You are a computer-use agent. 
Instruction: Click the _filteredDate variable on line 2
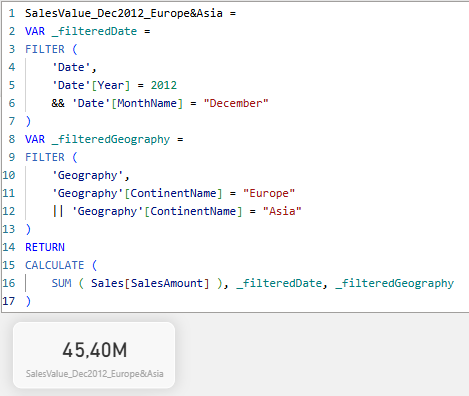coord(94,31)
